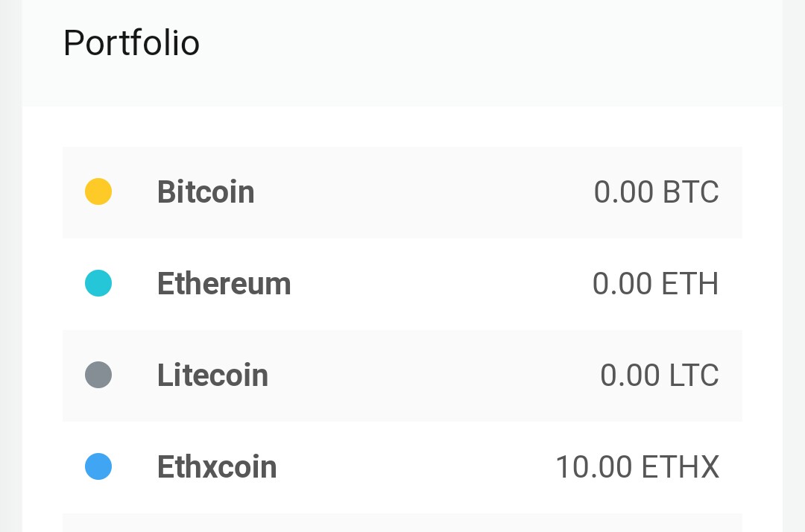Image resolution: width=805 pixels, height=532 pixels.
Task: Select the Litecoin asset name
Action: pos(212,375)
